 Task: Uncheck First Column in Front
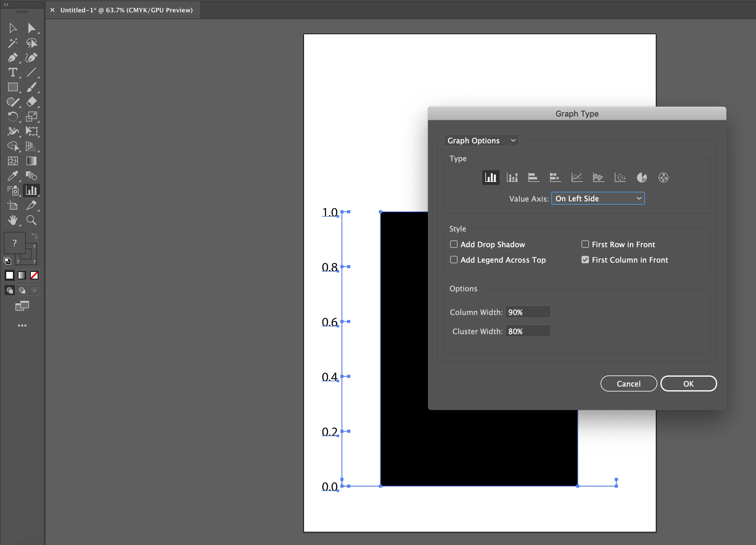click(585, 260)
